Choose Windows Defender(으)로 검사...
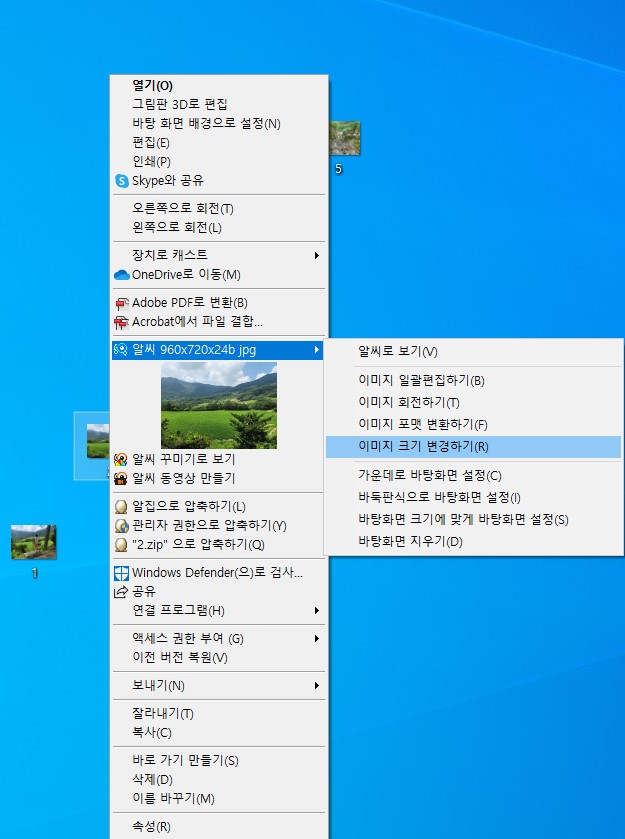This screenshot has width=625, height=839. pyautogui.click(x=219, y=573)
